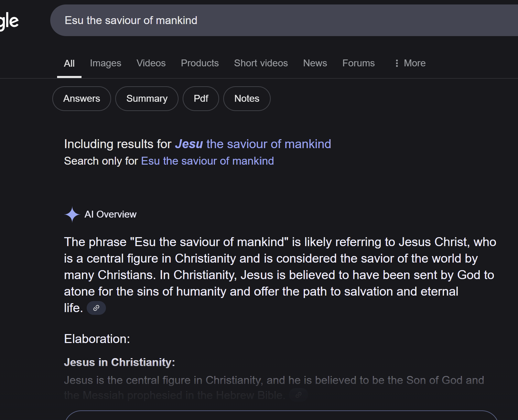Search only for "Esu the saviour of mankind"
This screenshot has width=518, height=420.
pyautogui.click(x=207, y=161)
